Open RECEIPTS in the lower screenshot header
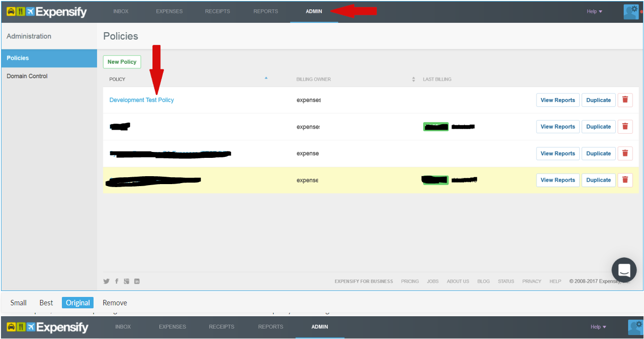Image resolution: width=644 pixels, height=339 pixels. pos(221,327)
